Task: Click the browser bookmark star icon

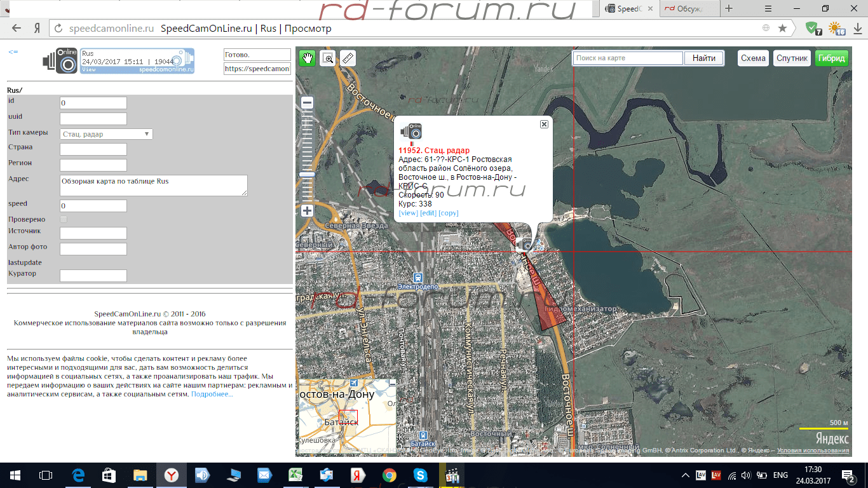Action: [782, 29]
